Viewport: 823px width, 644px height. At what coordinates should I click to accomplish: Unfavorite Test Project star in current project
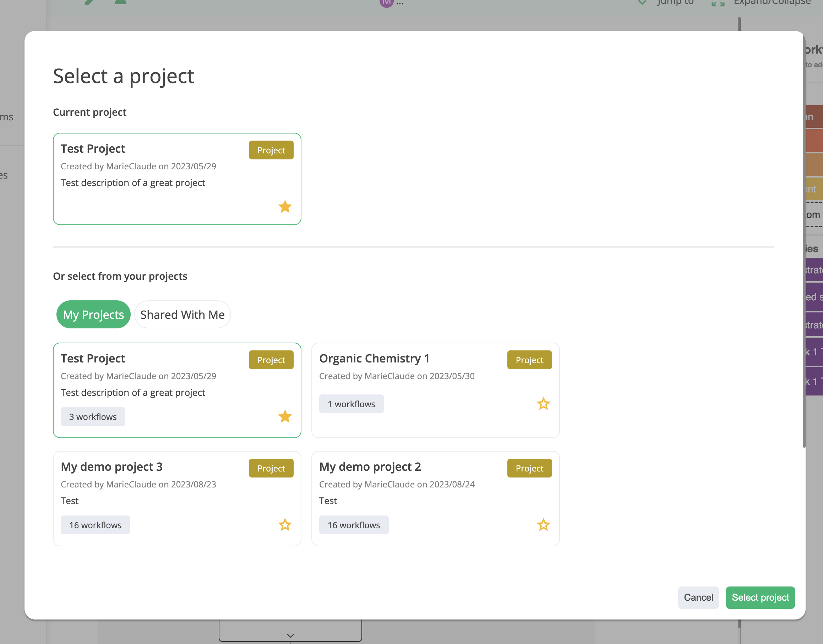tap(285, 207)
